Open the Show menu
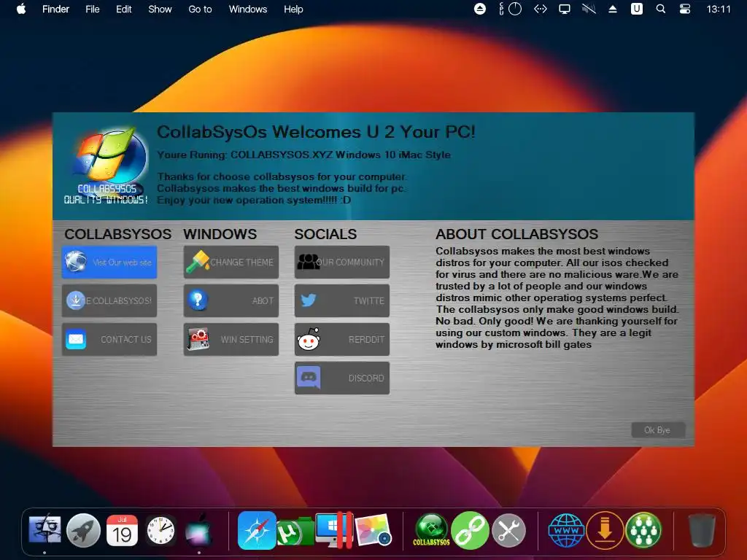This screenshot has height=560, width=747. 160,9
